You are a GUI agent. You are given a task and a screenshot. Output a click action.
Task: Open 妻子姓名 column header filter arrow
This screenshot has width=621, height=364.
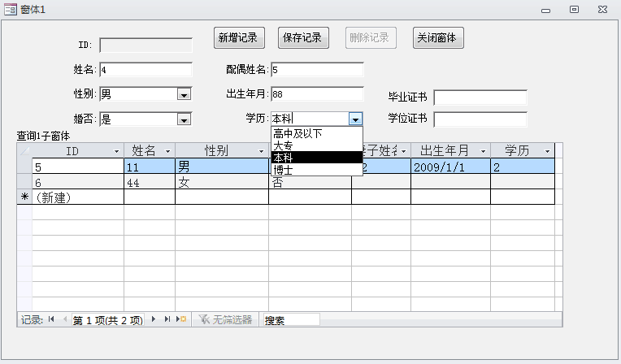coord(404,151)
